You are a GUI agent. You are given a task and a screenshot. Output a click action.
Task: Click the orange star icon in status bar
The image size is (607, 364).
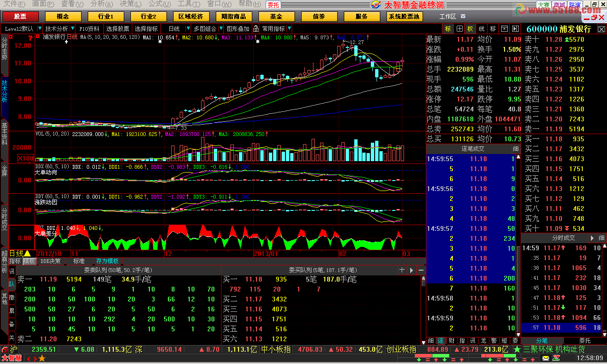[42, 359]
